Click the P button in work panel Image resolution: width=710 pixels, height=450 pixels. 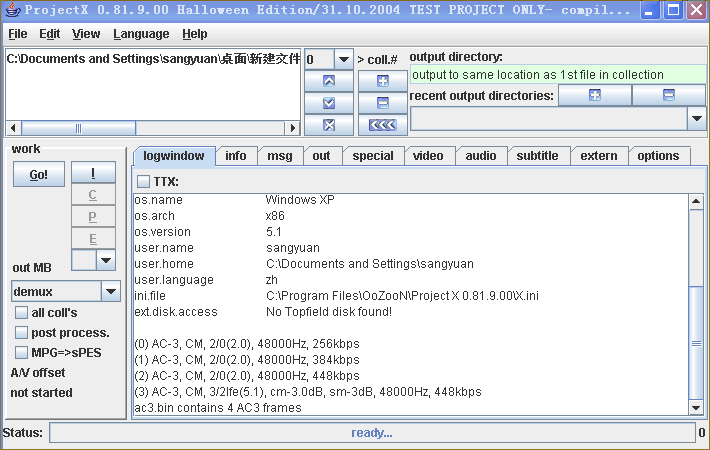[x=93, y=216]
